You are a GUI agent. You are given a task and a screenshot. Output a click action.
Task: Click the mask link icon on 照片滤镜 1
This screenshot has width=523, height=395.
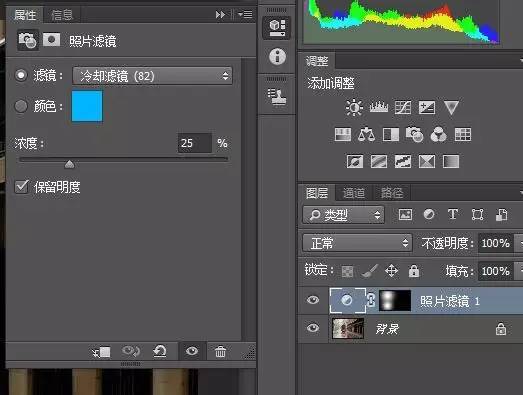371,300
